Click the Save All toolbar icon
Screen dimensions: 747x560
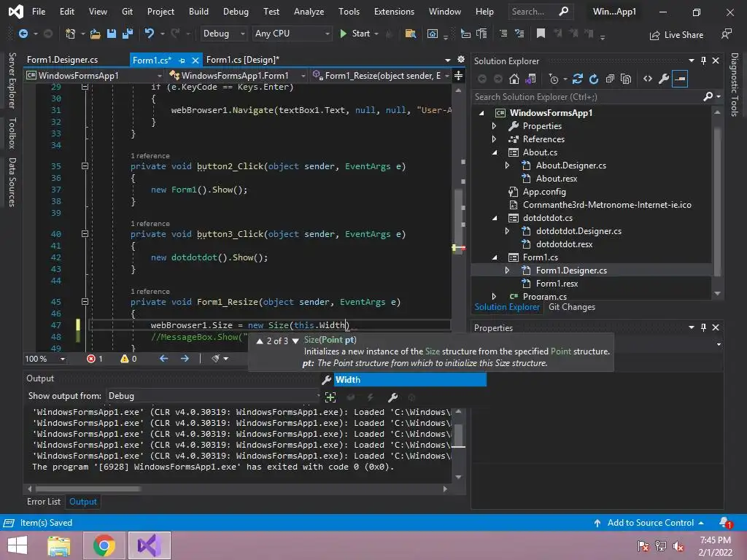pyautogui.click(x=128, y=34)
